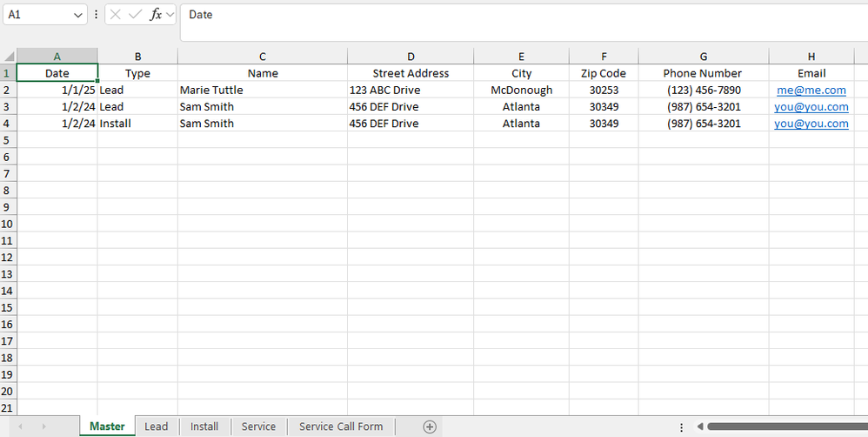Open the Name Box dropdown arrow
The image size is (868, 437).
(x=77, y=16)
